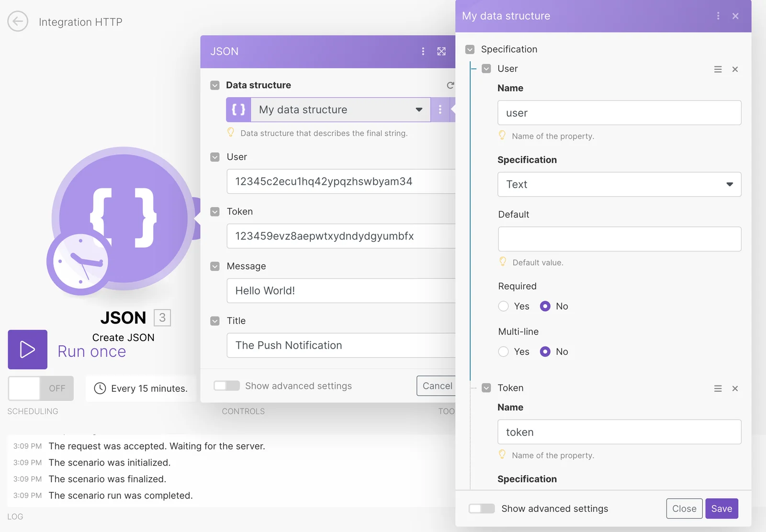Collapse the User specification item
The height and width of the screenshot is (532, 766).
(x=486, y=69)
